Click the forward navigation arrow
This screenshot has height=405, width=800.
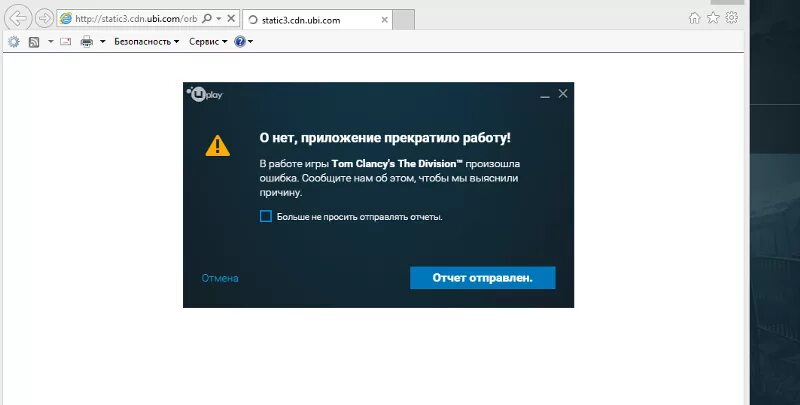coord(44,19)
